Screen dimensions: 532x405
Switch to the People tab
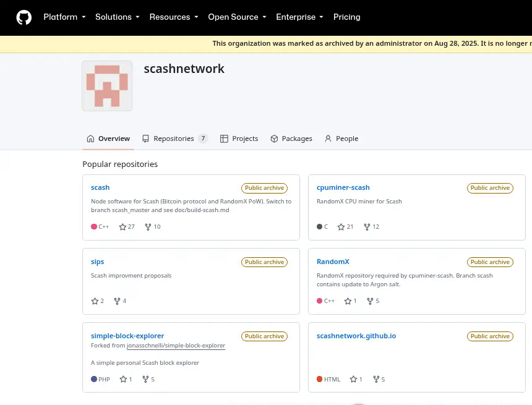(341, 139)
